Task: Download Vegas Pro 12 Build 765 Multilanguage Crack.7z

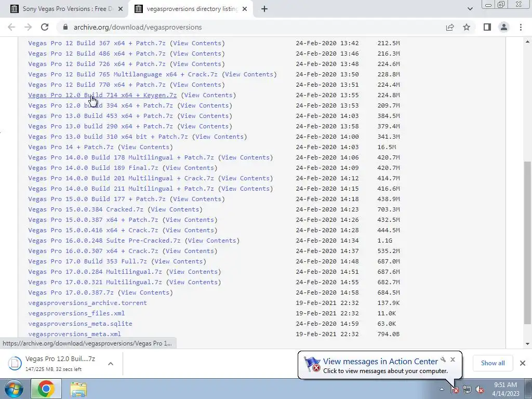Action: pos(123,74)
